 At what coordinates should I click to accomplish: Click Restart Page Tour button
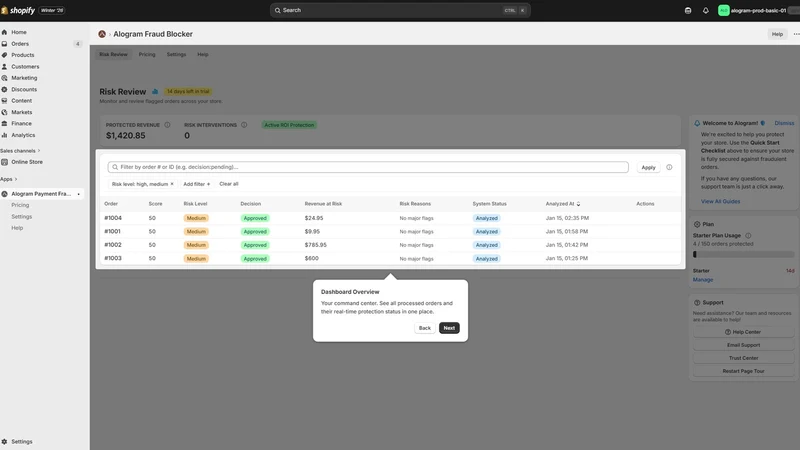(743, 371)
